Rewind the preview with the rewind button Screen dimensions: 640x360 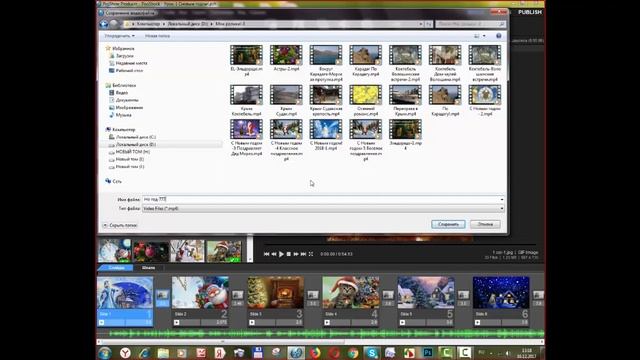click(274, 254)
